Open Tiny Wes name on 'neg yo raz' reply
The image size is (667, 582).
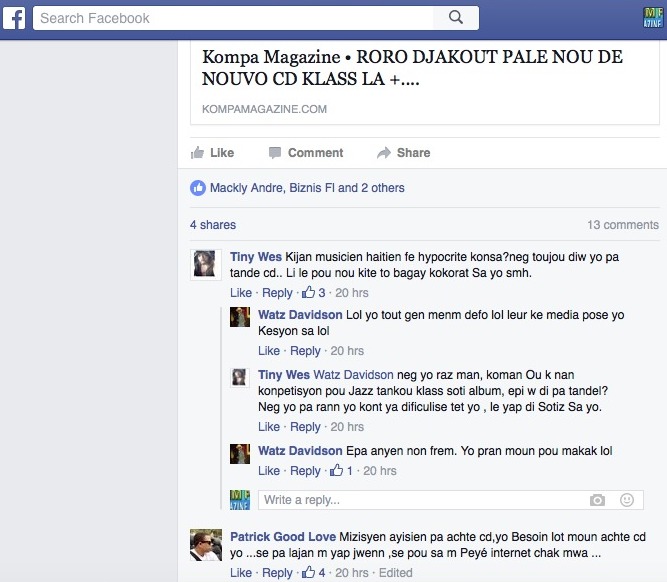point(284,375)
